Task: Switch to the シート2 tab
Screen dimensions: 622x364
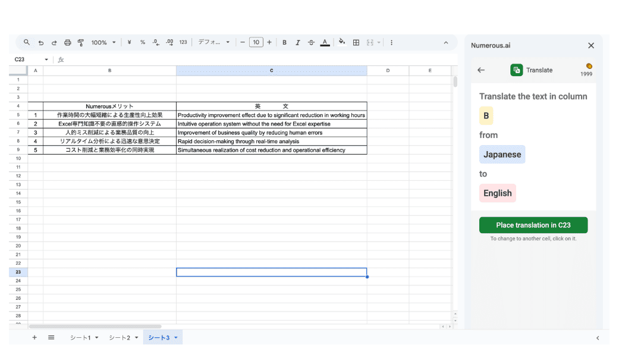Action: pos(120,338)
